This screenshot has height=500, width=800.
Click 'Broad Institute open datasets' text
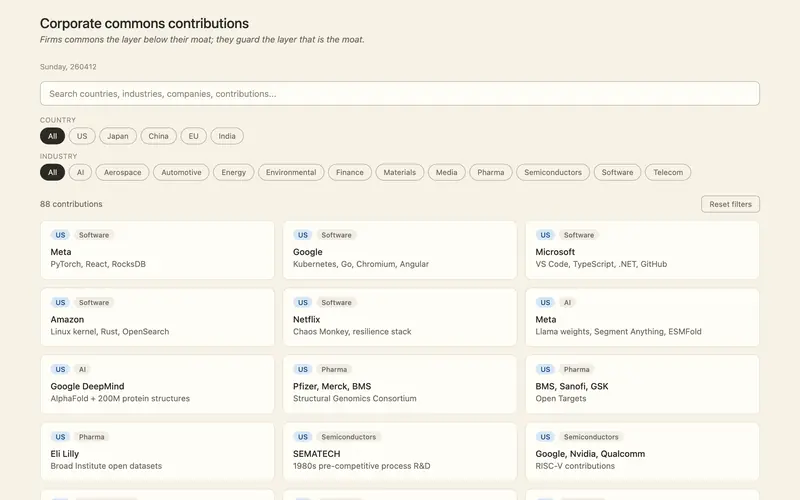tap(106, 466)
